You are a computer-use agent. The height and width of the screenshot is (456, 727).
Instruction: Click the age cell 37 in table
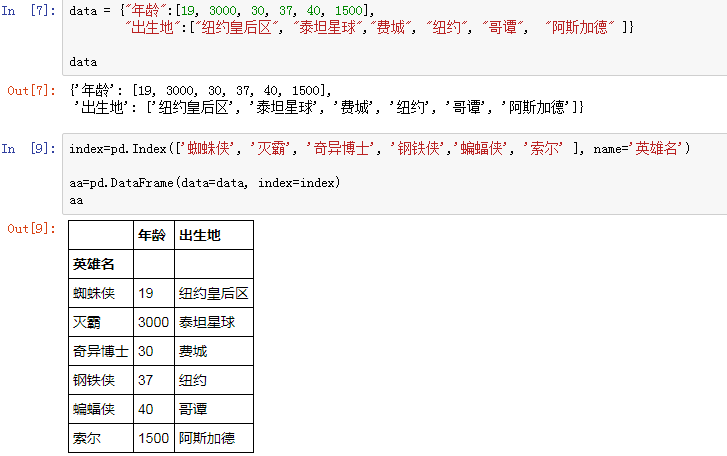[x=154, y=380]
